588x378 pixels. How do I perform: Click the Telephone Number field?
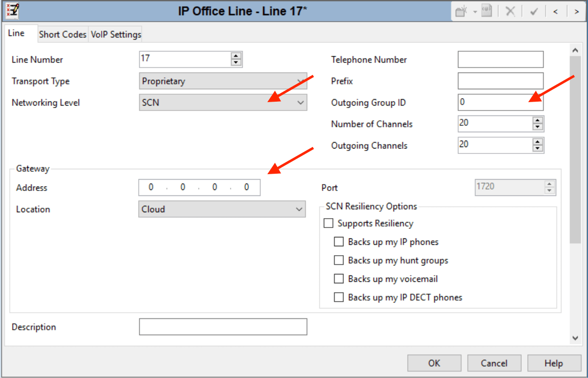[x=500, y=59]
